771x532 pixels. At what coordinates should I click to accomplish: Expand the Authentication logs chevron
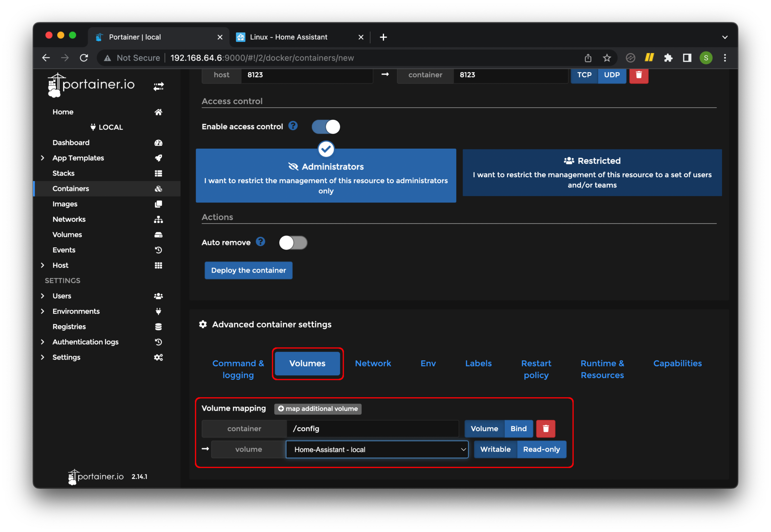tap(43, 342)
